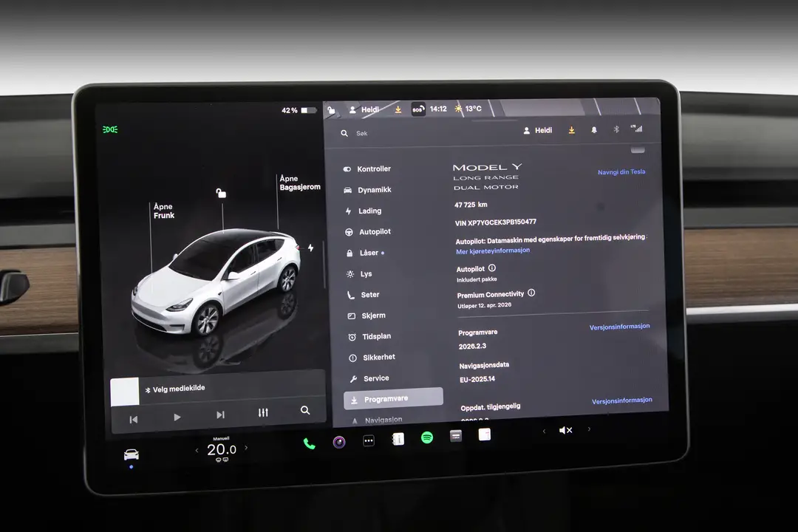This screenshot has width=798, height=532.
Task: Open Heidi profile beside the SOS icon
Action: tap(364, 109)
